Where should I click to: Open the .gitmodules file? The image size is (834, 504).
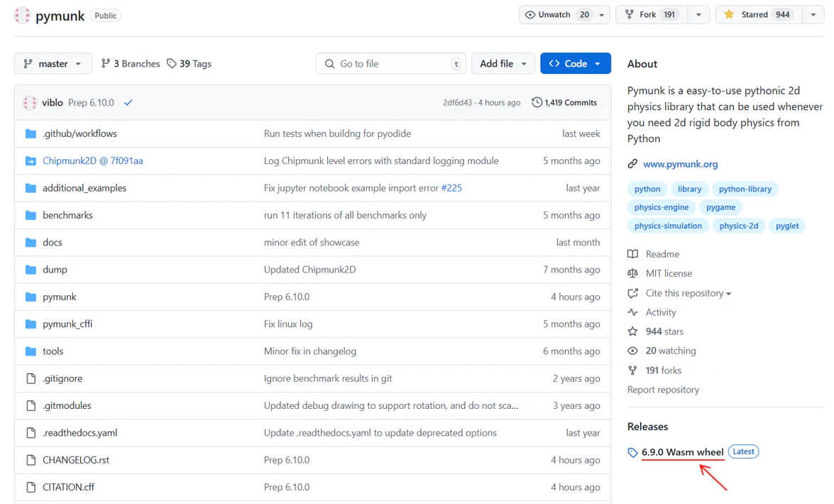pyautogui.click(x=67, y=405)
